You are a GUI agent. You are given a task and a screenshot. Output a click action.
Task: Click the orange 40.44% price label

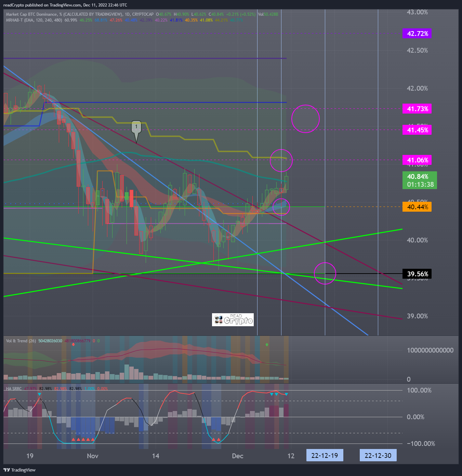[417, 207]
